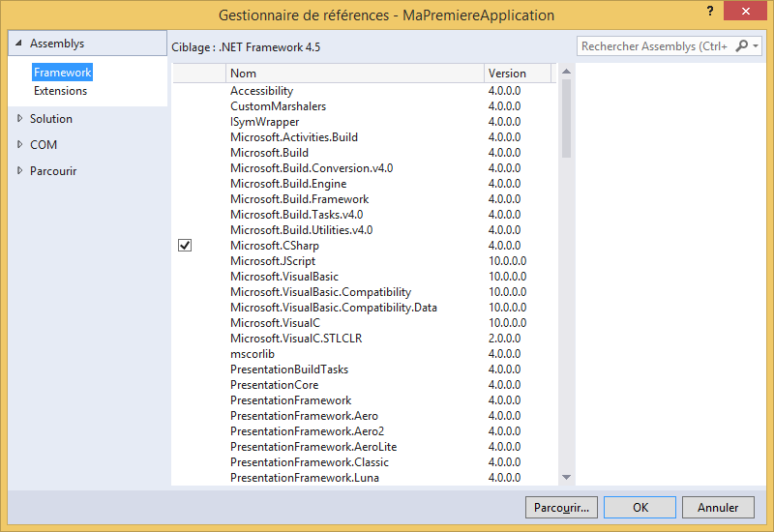Expand the Parcourir section arrow
Image resolution: width=774 pixels, height=532 pixels.
click(x=19, y=171)
